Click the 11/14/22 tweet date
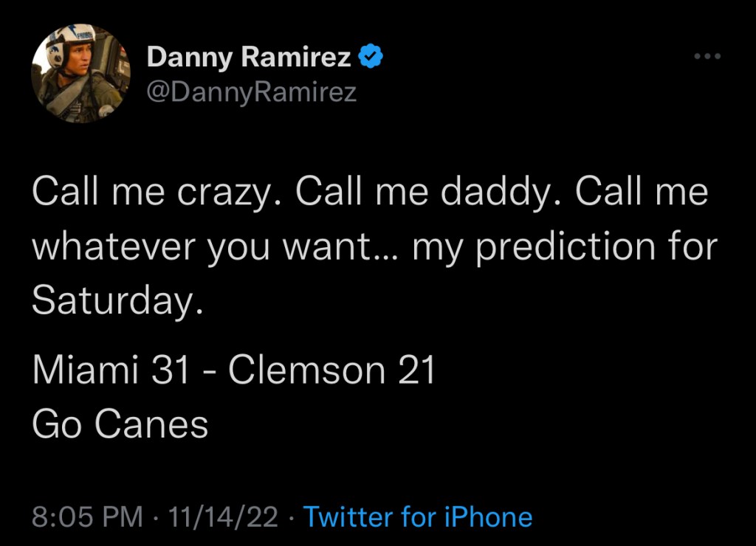 point(224,517)
